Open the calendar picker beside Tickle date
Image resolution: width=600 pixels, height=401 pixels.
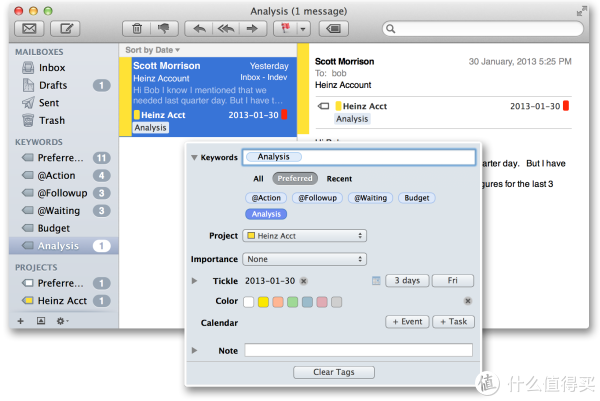coord(377,281)
